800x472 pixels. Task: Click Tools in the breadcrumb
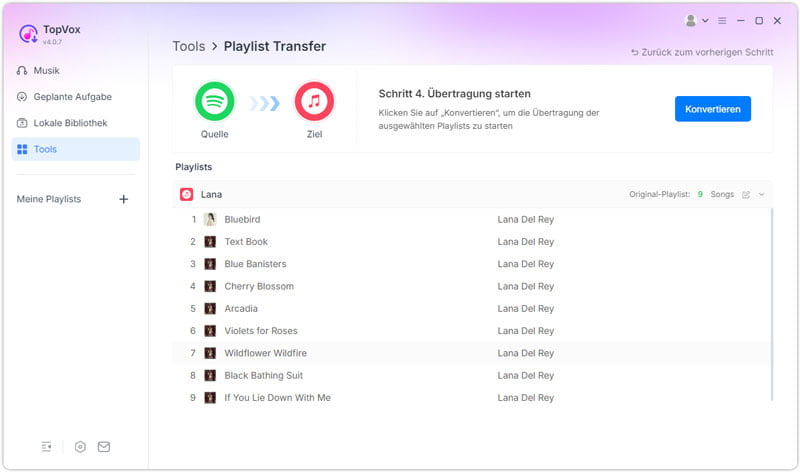[189, 46]
